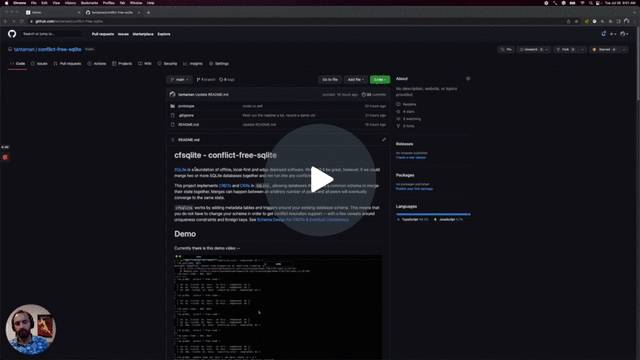
Task: Open the prototype folder
Action: [186, 106]
